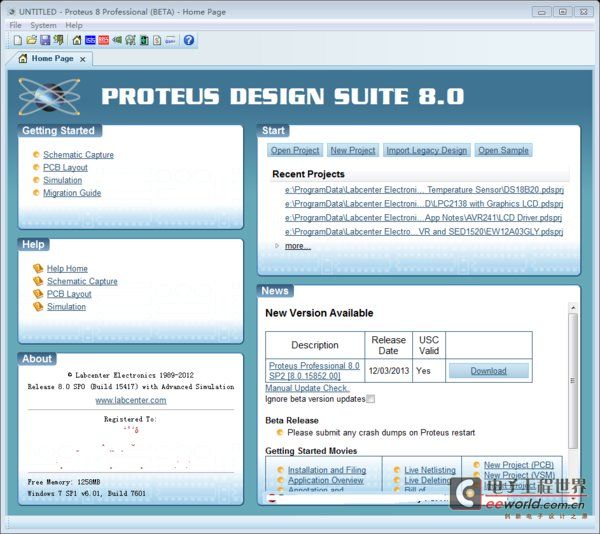Click Import Legacy Design button
Viewport: 600px width, 534px height.
(426, 151)
